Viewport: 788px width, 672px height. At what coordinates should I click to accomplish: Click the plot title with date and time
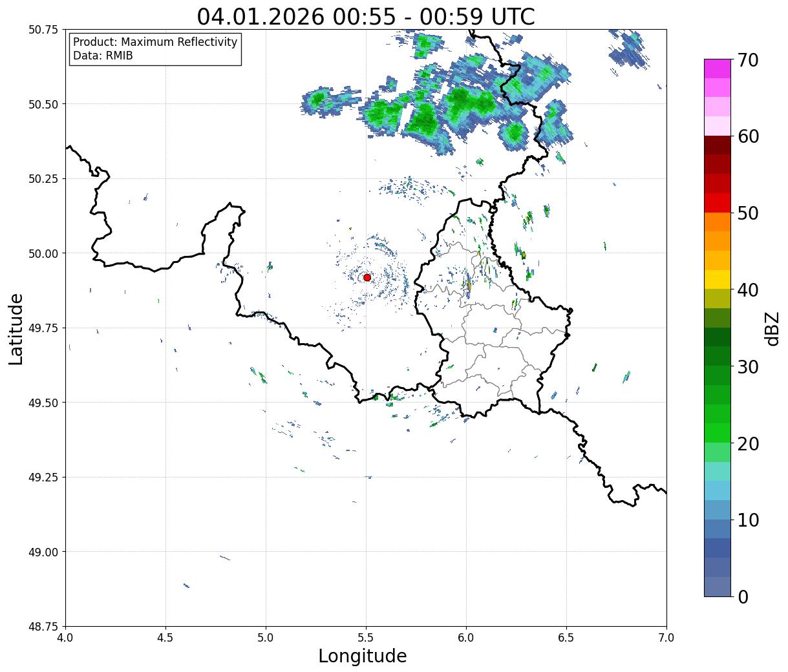click(x=366, y=16)
